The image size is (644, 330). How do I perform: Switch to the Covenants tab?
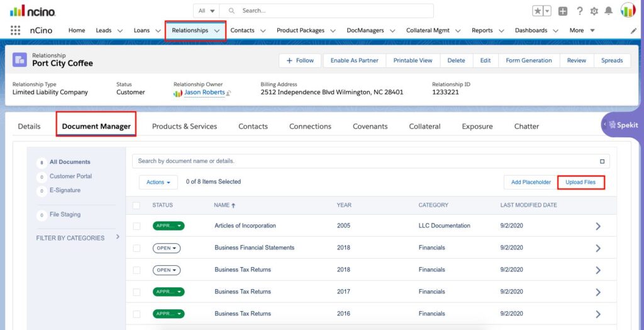coord(370,127)
